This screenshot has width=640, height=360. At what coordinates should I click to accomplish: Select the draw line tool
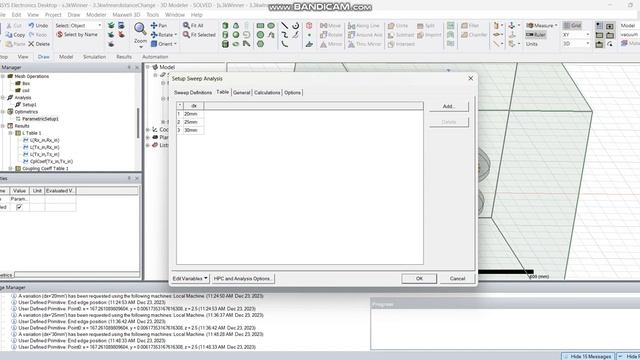coord(284,25)
